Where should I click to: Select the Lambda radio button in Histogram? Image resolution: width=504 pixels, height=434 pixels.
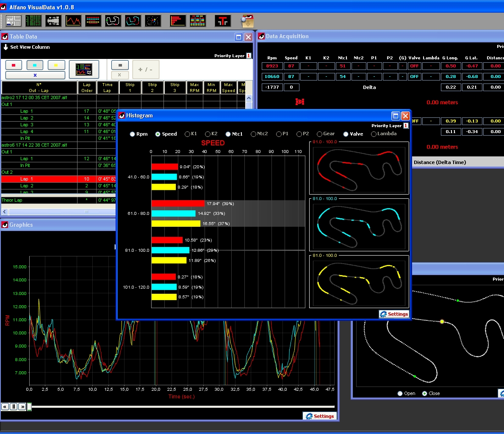coord(374,134)
